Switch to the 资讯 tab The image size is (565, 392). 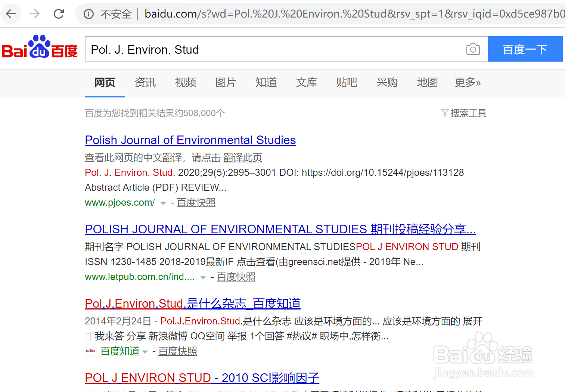click(x=145, y=83)
